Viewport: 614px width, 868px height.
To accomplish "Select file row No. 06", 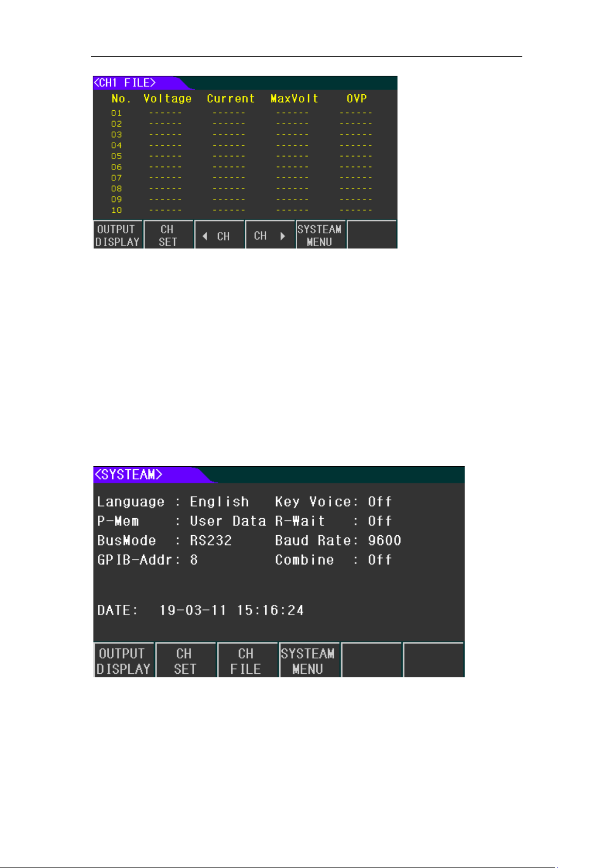I will 242,167.
